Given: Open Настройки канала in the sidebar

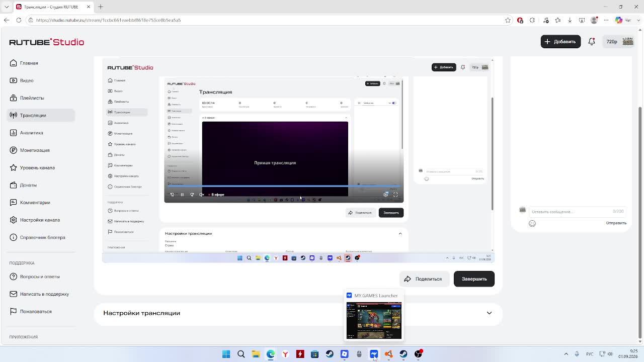Looking at the screenshot, I should [x=35, y=220].
